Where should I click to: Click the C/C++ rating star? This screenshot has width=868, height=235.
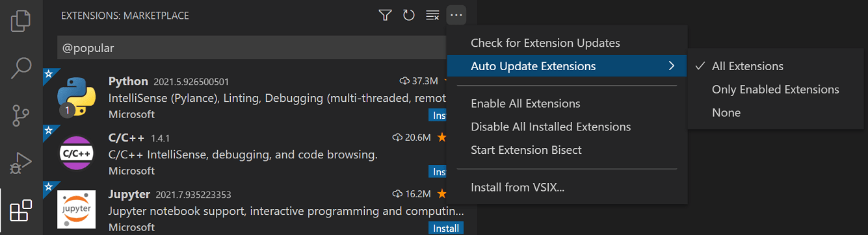coord(441,138)
